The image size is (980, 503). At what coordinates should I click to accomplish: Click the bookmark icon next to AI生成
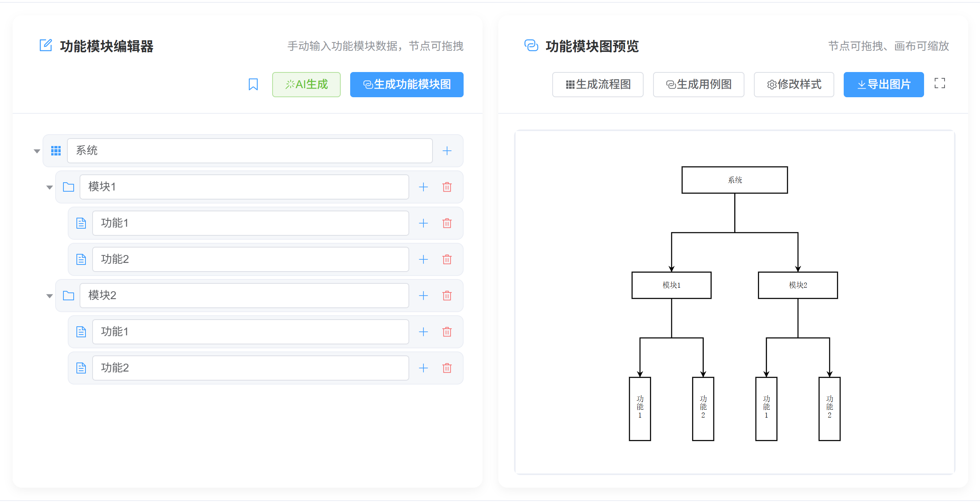[253, 84]
